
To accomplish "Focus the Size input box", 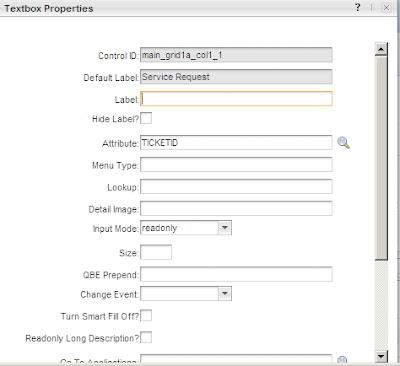I will click(x=156, y=252).
